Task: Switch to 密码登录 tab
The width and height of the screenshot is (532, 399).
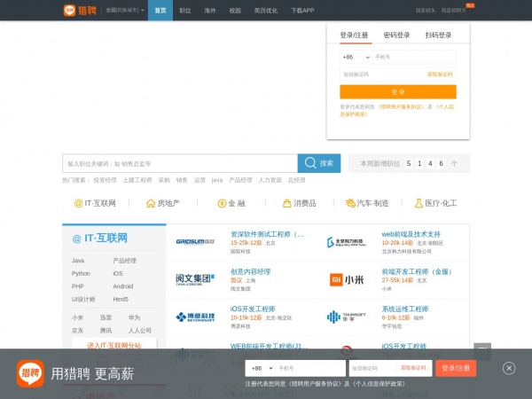Action: tap(396, 35)
